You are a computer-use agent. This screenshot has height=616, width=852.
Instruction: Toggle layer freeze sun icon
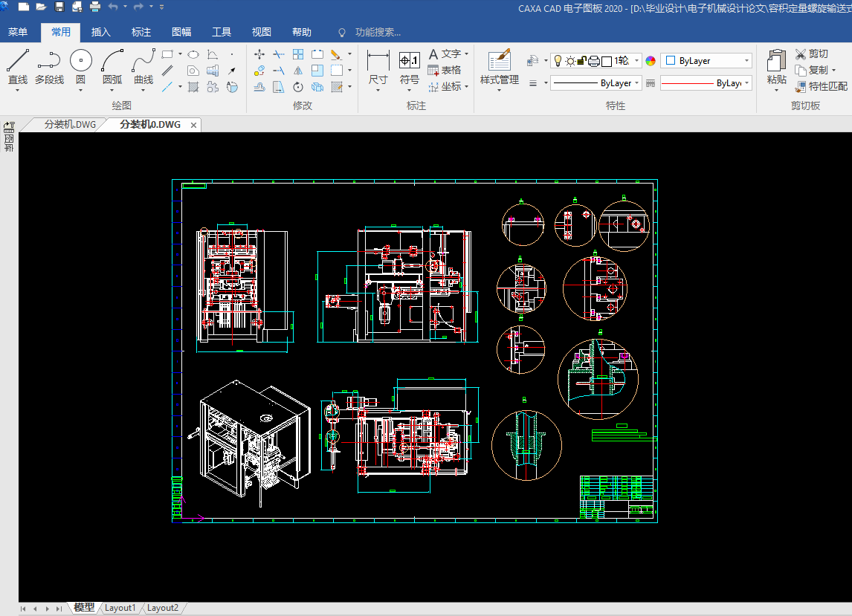tap(570, 61)
